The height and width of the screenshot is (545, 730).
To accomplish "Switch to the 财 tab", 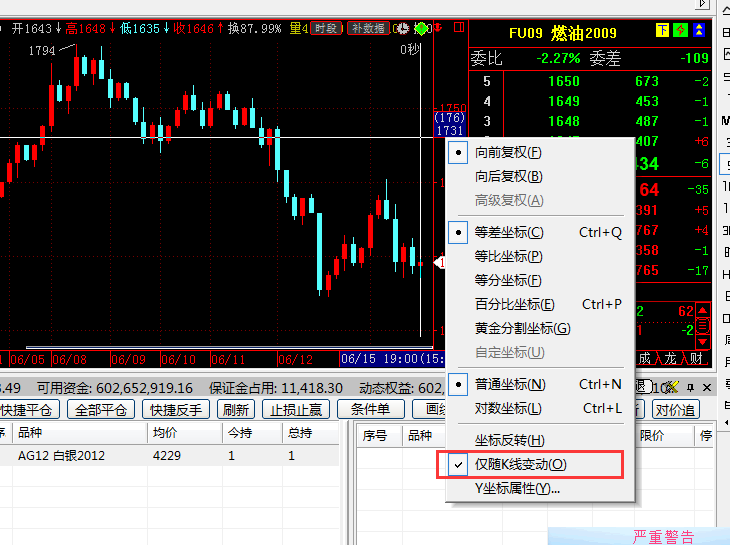I will (696, 358).
